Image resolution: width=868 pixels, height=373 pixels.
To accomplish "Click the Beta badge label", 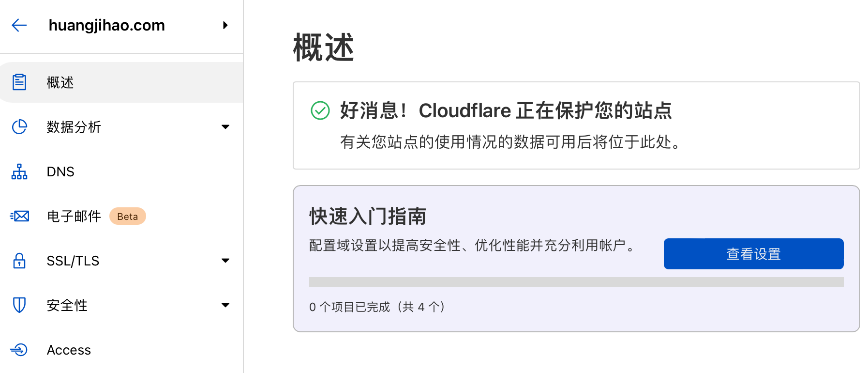I will tap(127, 216).
